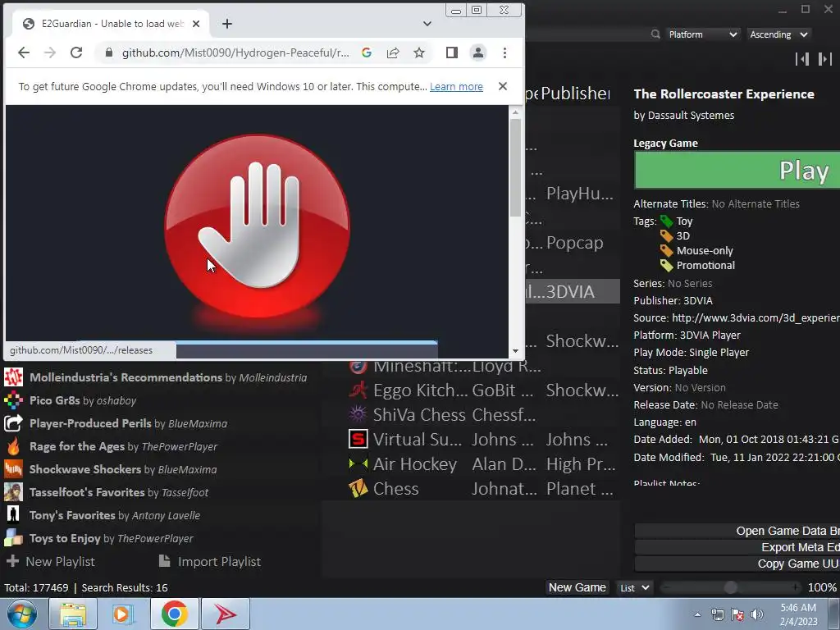Click New Playlist plus button
The height and width of the screenshot is (630, 840).
50,561
